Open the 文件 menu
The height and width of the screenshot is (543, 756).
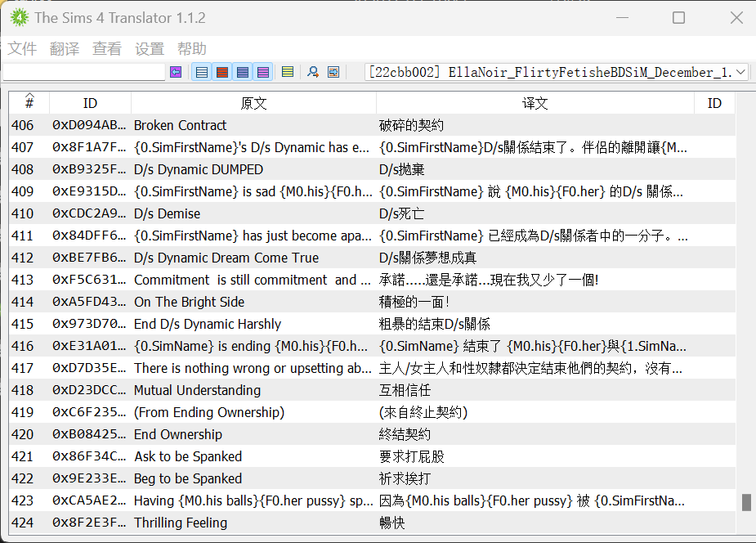[x=22, y=49]
